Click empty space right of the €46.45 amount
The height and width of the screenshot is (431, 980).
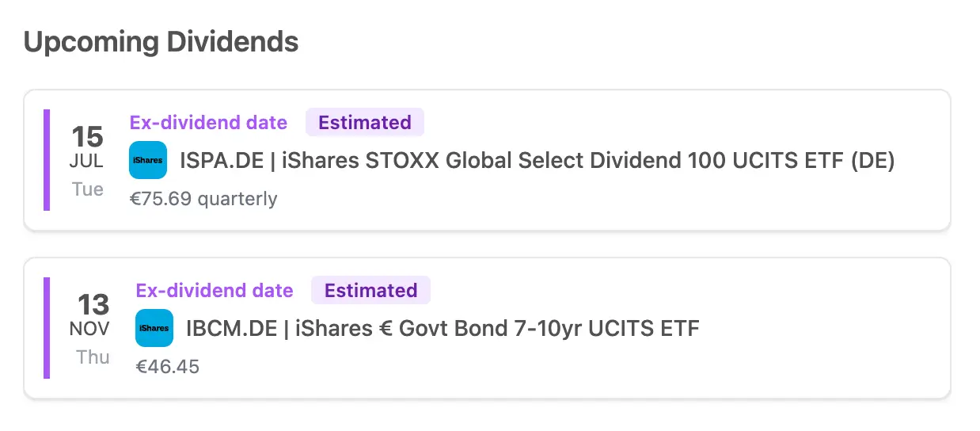(554, 366)
